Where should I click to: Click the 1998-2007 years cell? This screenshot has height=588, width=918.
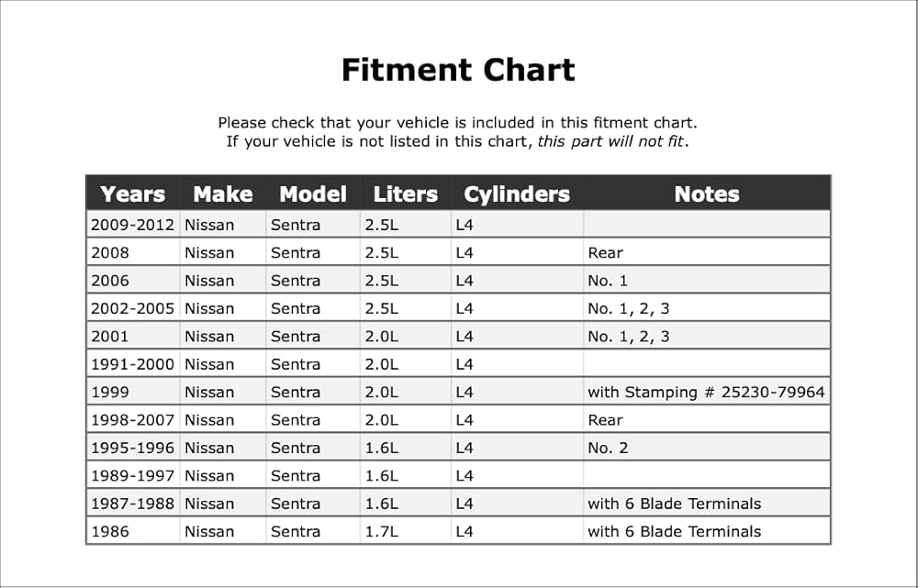coord(133,420)
